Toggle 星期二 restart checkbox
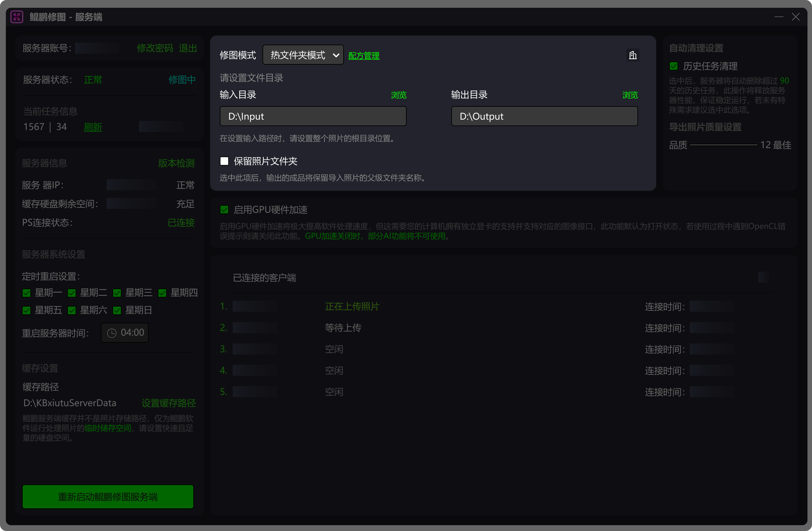This screenshot has width=812, height=531. [72, 293]
